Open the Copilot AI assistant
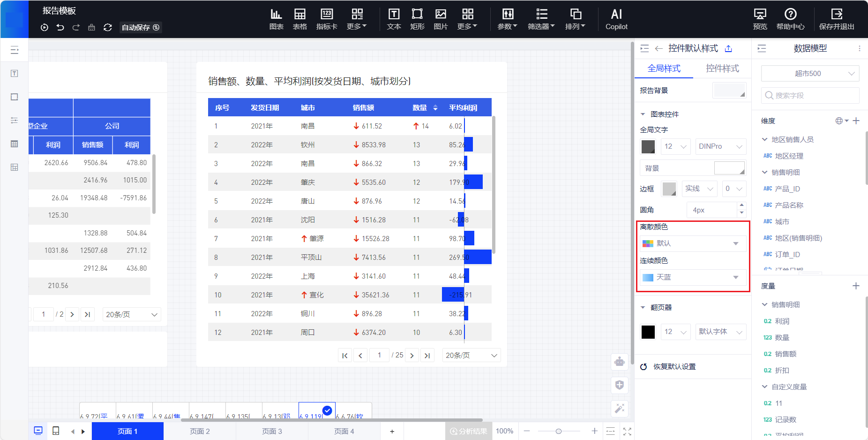The image size is (868, 440). 616,19
